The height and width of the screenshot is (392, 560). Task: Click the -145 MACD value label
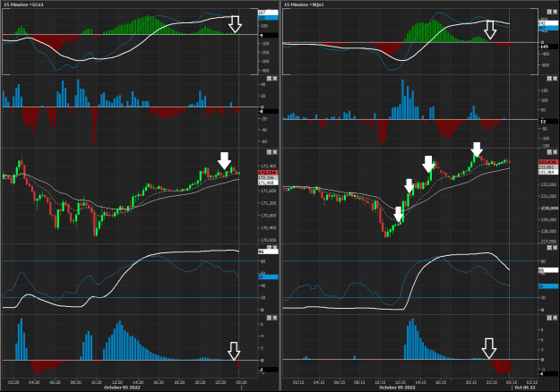click(x=548, y=47)
